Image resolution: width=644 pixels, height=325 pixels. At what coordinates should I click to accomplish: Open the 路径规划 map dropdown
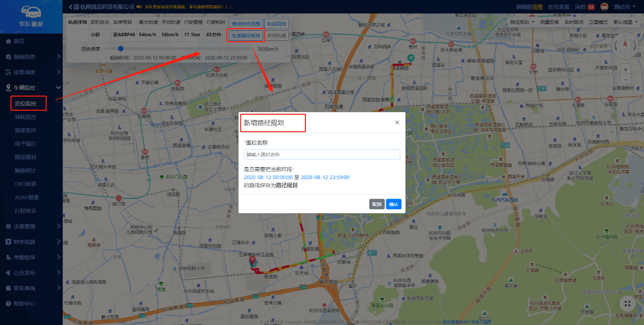522,22
